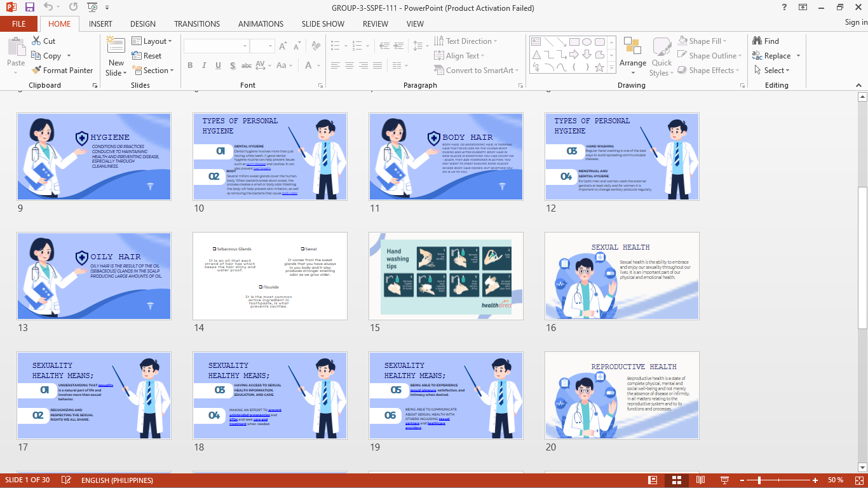The image size is (868, 488).
Task: Open the Clipboard dialog launcher
Action: click(x=95, y=85)
